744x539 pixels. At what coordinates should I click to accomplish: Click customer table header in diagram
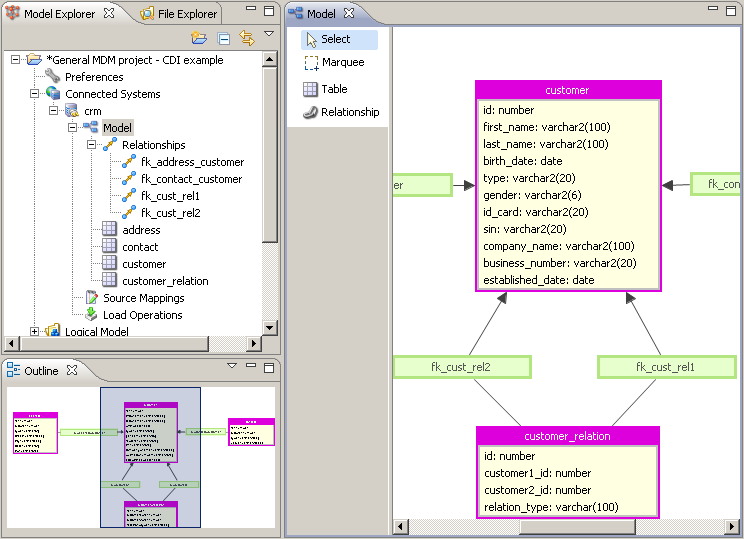click(x=568, y=90)
